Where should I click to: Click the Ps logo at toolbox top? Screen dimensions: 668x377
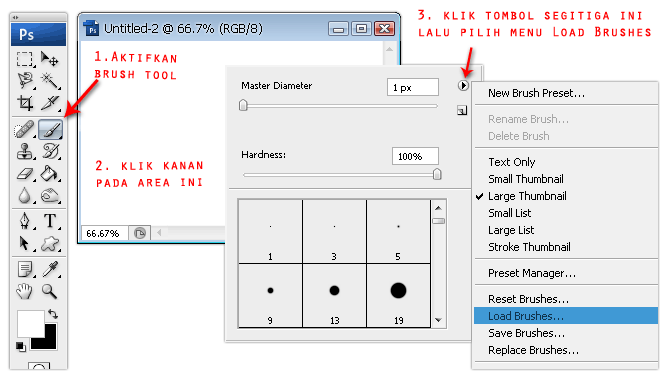[38, 35]
